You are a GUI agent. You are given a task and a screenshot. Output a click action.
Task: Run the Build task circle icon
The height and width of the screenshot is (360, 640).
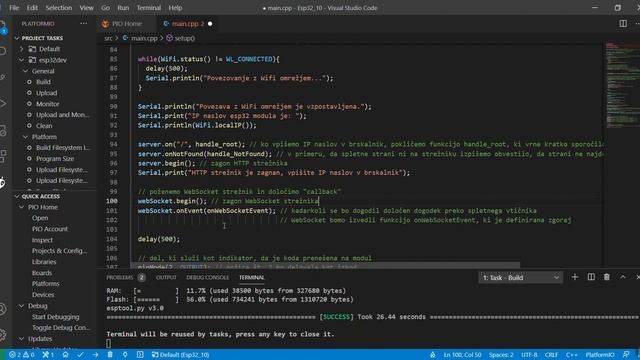coord(29,82)
